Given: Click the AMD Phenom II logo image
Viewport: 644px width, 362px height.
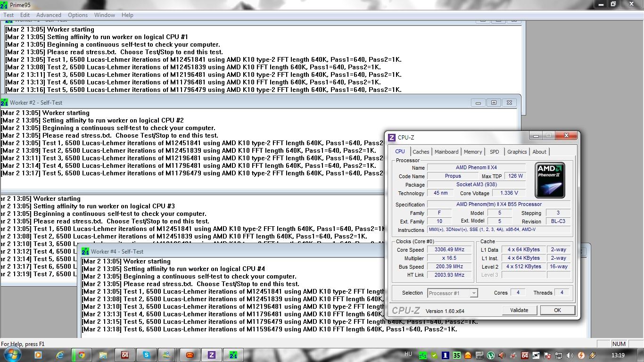Looking at the screenshot, I should point(550,180).
